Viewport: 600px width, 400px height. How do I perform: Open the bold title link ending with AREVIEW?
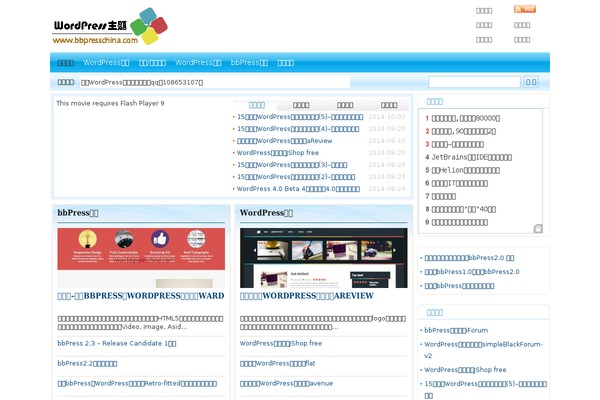point(307,296)
